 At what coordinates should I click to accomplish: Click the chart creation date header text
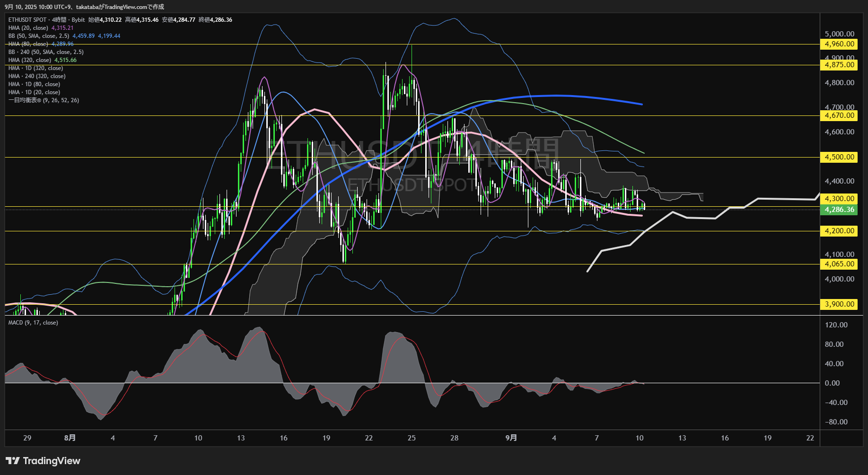click(85, 7)
